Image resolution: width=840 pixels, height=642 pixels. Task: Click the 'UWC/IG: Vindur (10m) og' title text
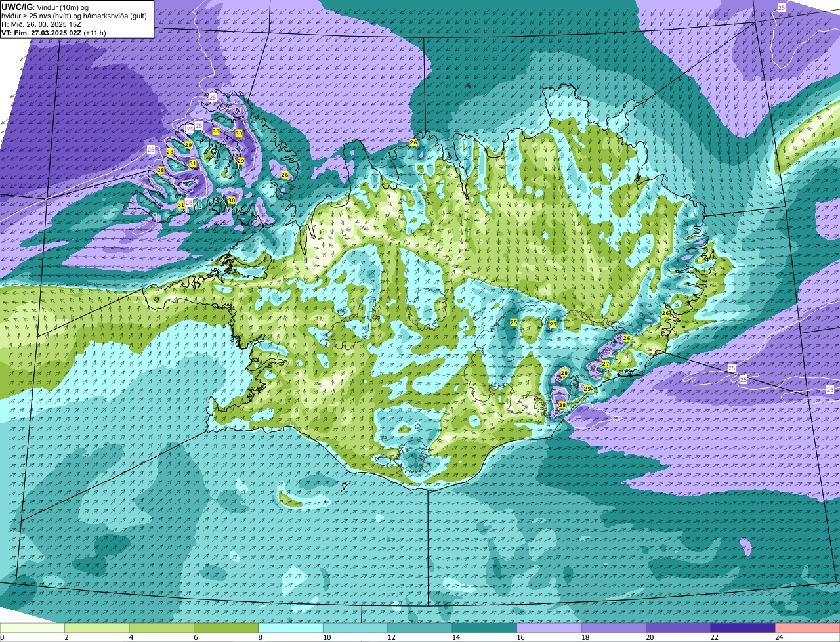(45, 7)
